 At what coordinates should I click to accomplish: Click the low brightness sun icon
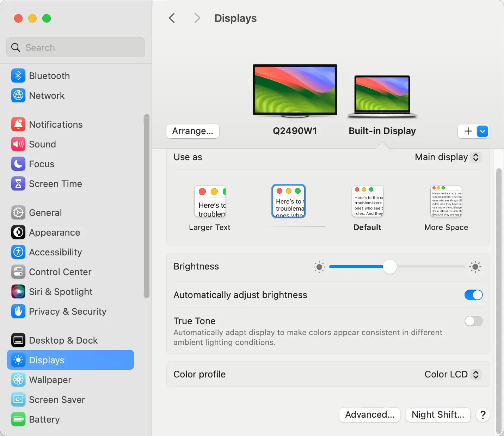tap(319, 267)
